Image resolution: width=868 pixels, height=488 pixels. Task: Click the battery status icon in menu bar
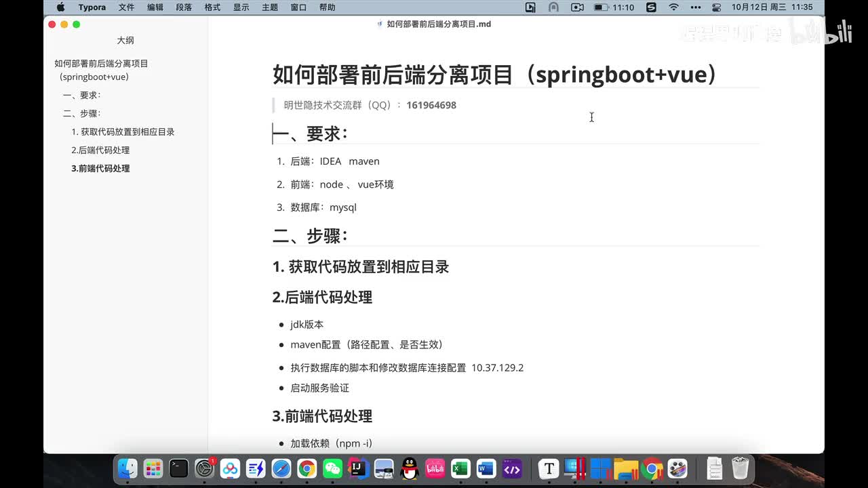click(x=601, y=7)
